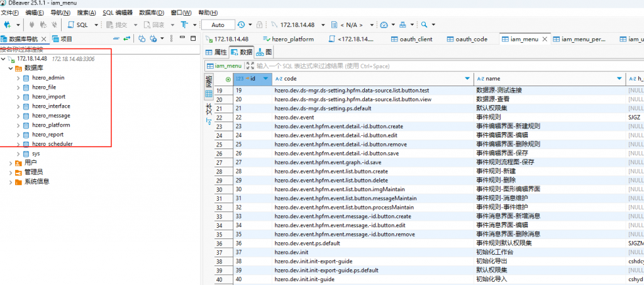Switch to the oauth_client tab

(x=415, y=39)
